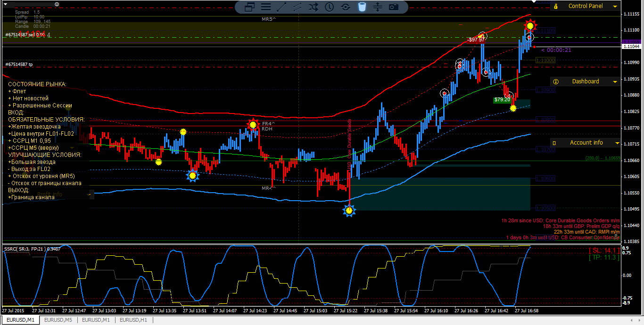Image resolution: width=644 pixels, height=325 pixels.
Task: Click the 1.10600 round level label
Action: tap(545, 179)
